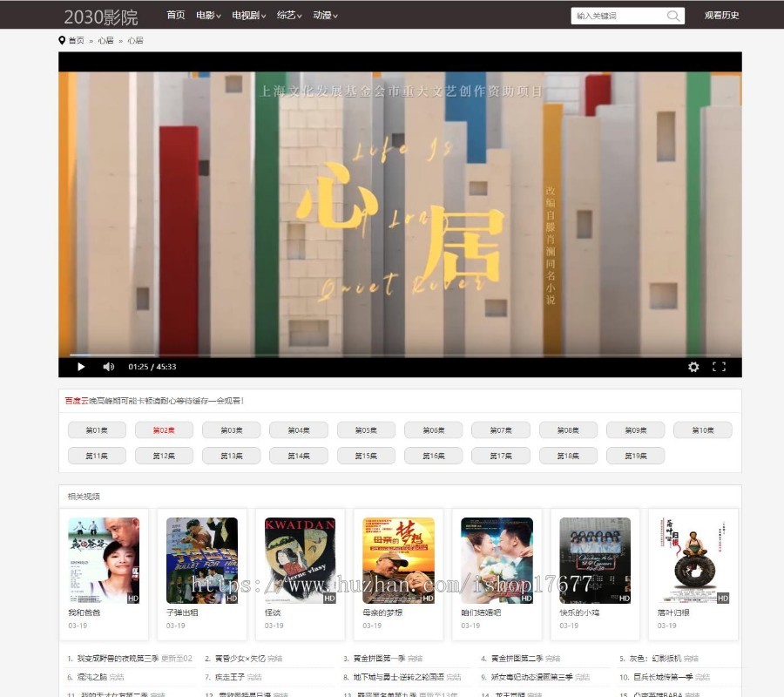The width and height of the screenshot is (784, 697).
Task: Open ranked item 灰色：幻影扳机
Action: (655, 659)
